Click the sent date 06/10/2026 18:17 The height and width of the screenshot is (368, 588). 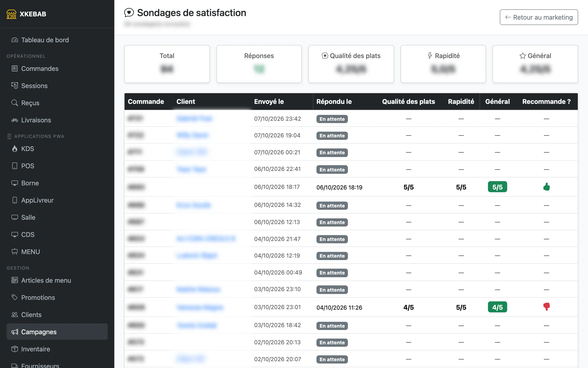point(277,187)
